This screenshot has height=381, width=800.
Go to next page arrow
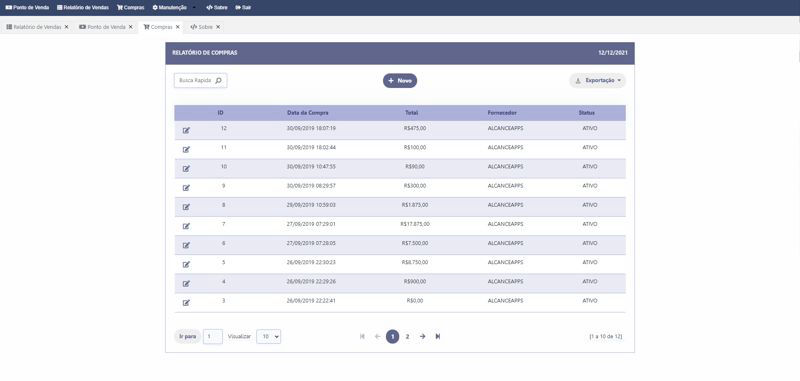tap(422, 337)
